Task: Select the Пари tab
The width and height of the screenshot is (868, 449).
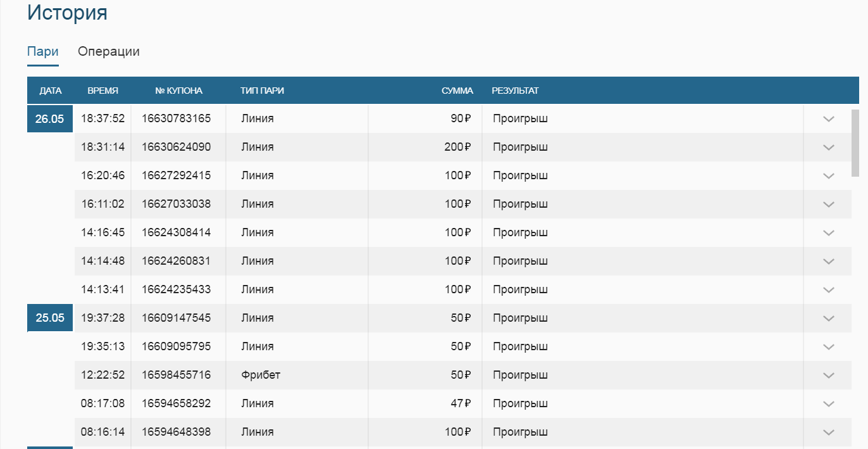Action: [x=43, y=52]
